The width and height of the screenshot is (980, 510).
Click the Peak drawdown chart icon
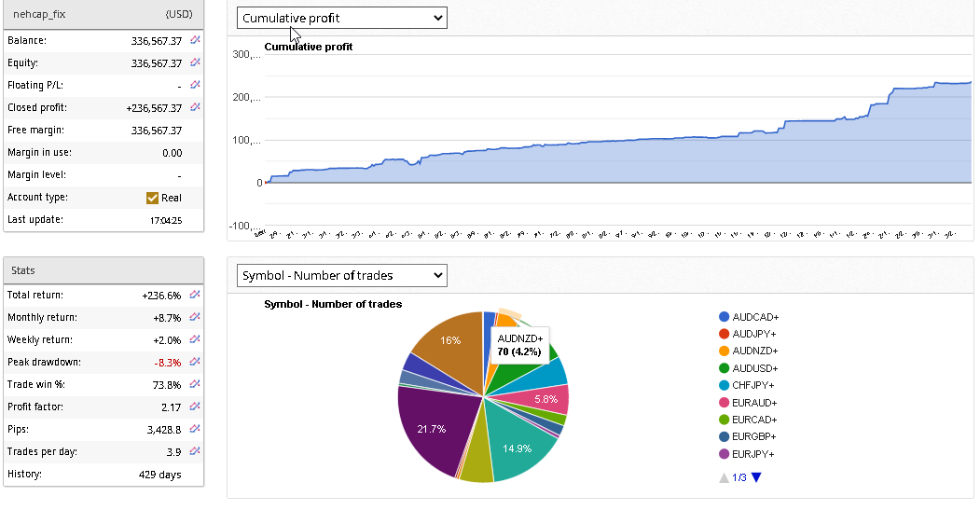pyautogui.click(x=195, y=361)
